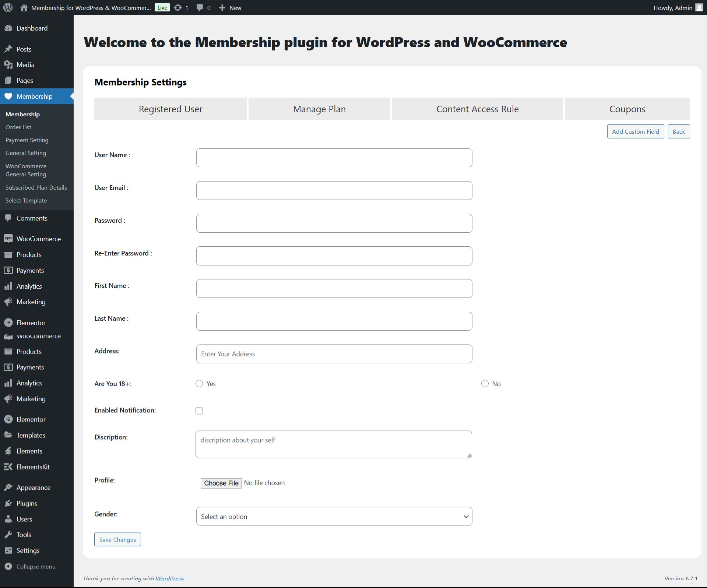Click into the Last Name field
This screenshot has height=588, width=707.
334,321
